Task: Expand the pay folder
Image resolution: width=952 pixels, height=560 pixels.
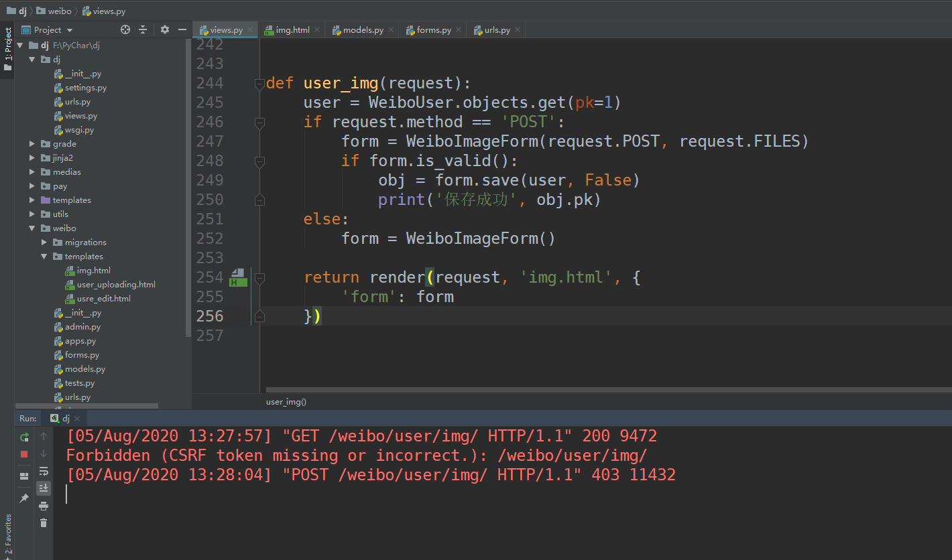Action: (x=32, y=186)
